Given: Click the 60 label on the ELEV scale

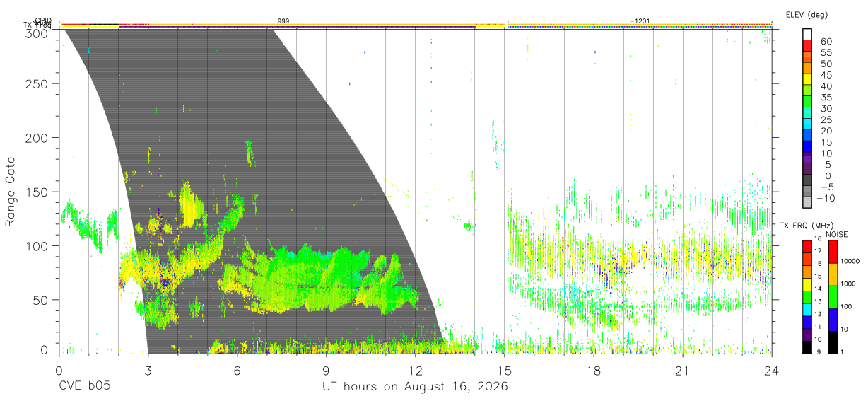Looking at the screenshot, I should coord(826,41).
